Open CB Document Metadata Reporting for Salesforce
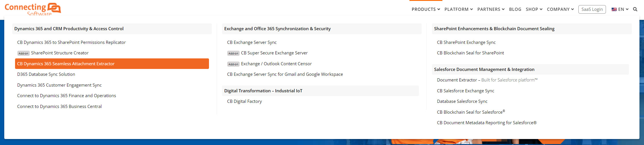Screen dimensions: 644x145 click(x=487, y=123)
